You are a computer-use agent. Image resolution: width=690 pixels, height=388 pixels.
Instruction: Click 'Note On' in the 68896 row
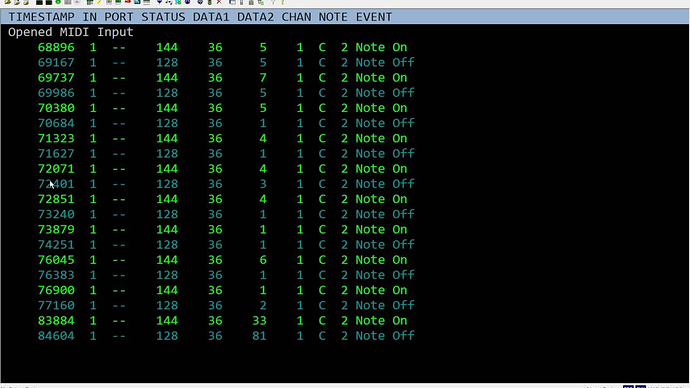tap(382, 47)
